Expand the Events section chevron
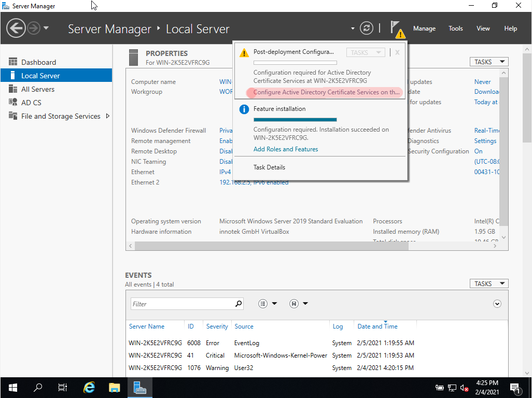Screen dimensions: 532x398 [497, 304]
